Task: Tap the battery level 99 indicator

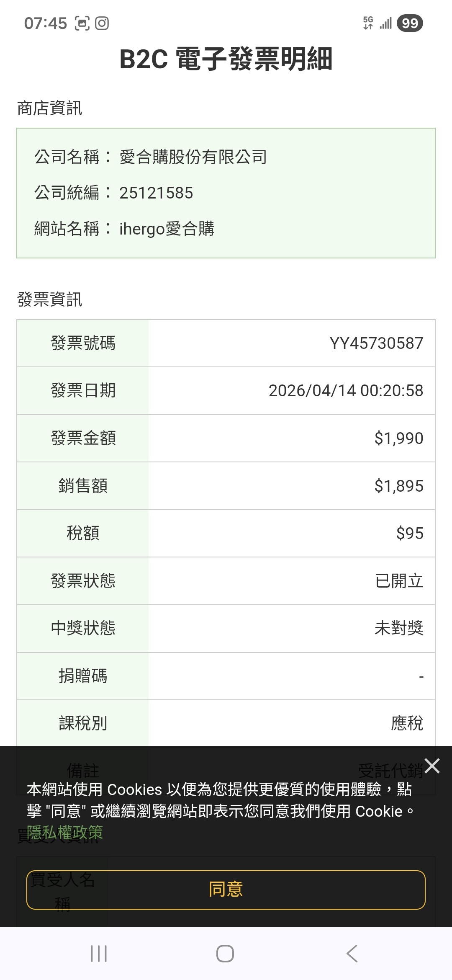Action: (x=410, y=23)
